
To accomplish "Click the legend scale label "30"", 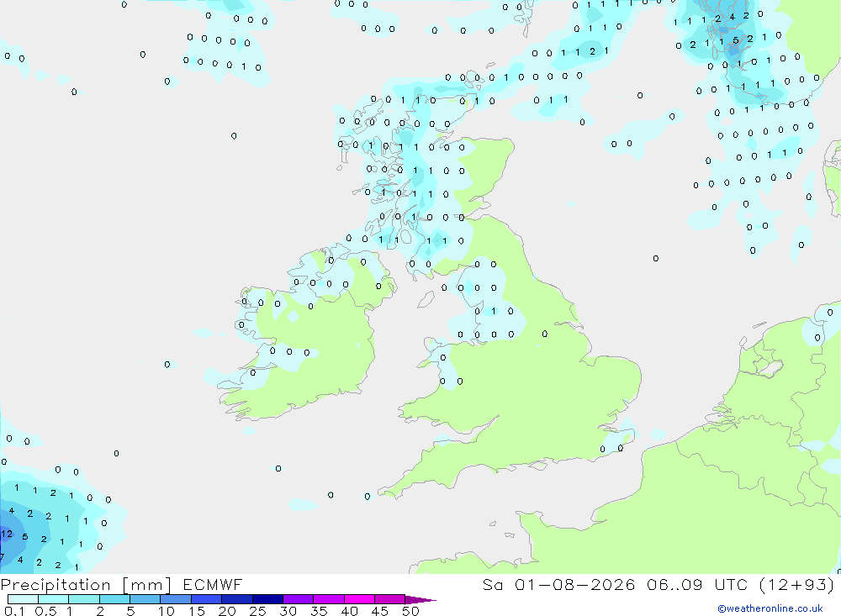I will point(288,611).
